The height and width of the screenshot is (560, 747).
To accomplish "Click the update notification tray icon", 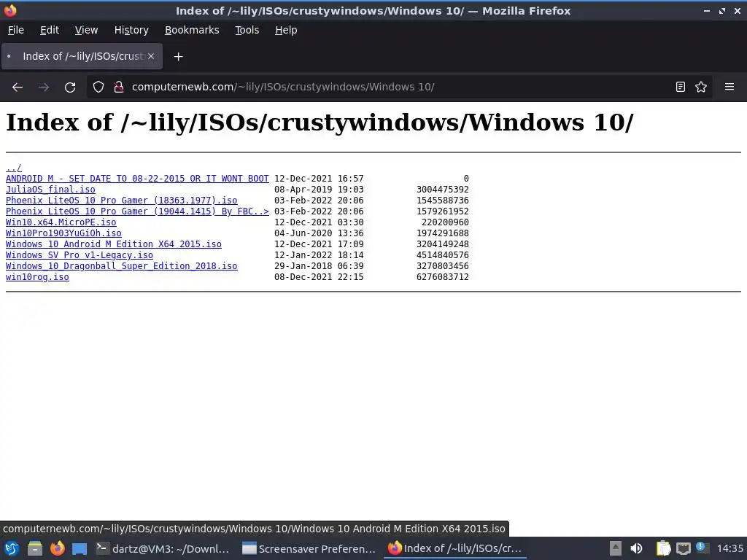I will pos(703,548).
